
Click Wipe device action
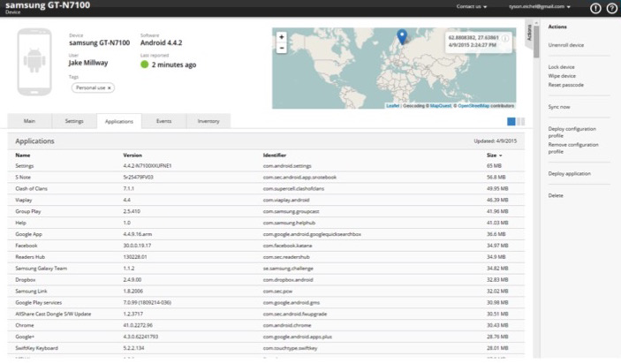coord(562,76)
